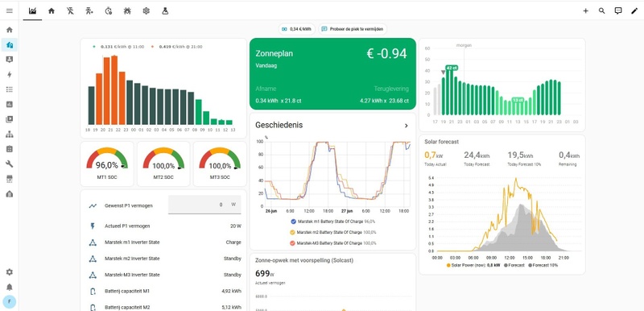Open Logbook list icon in sidebar
This screenshot has height=311, width=644.
tap(10, 89)
